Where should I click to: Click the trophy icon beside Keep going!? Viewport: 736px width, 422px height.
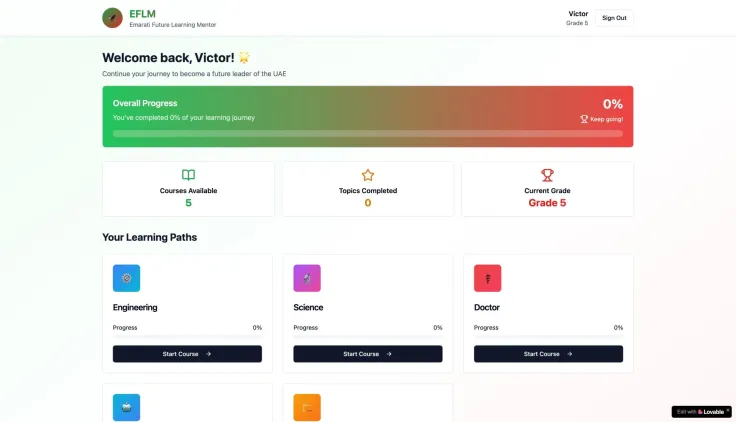click(584, 119)
